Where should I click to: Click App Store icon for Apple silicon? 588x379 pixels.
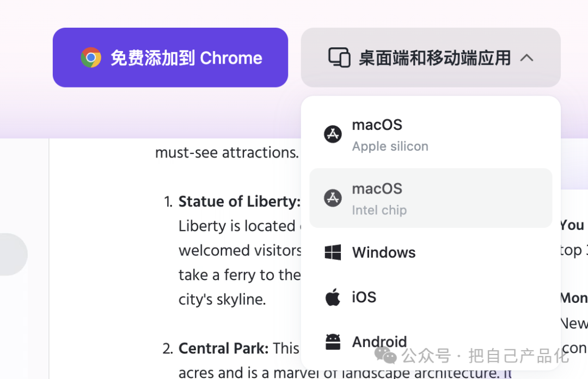(333, 134)
